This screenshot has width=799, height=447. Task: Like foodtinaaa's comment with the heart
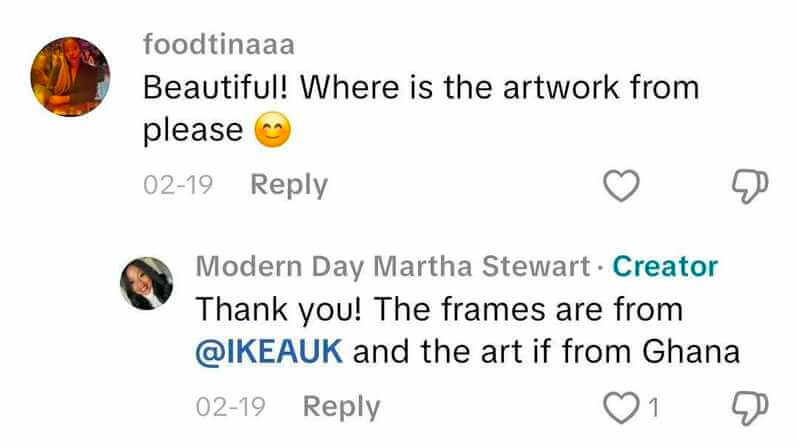(623, 184)
